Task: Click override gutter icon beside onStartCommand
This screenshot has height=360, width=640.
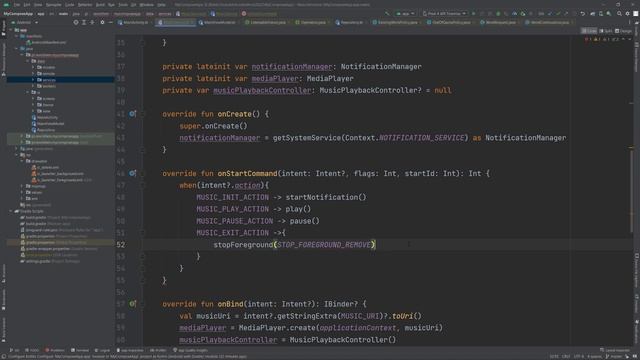Action: pos(132,173)
